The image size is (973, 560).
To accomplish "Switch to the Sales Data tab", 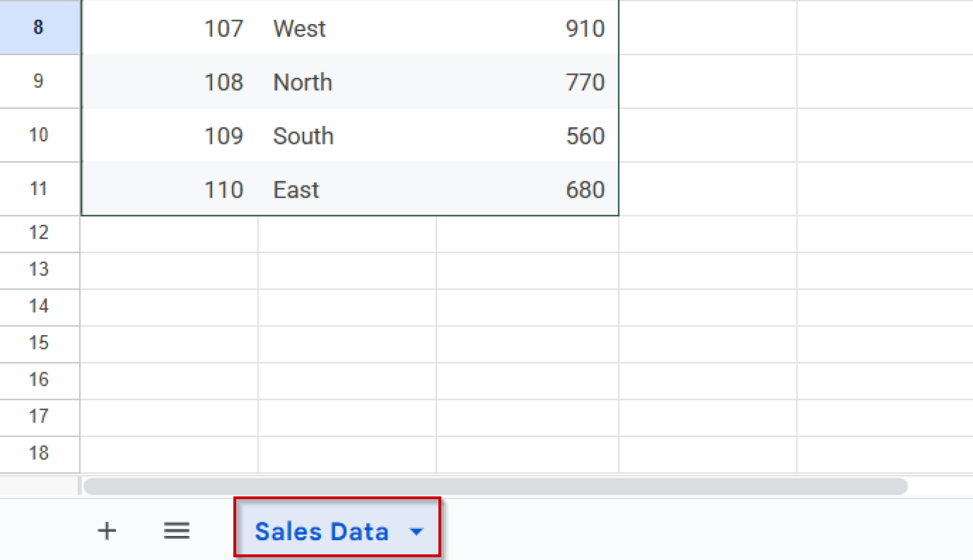I will click(x=323, y=532).
